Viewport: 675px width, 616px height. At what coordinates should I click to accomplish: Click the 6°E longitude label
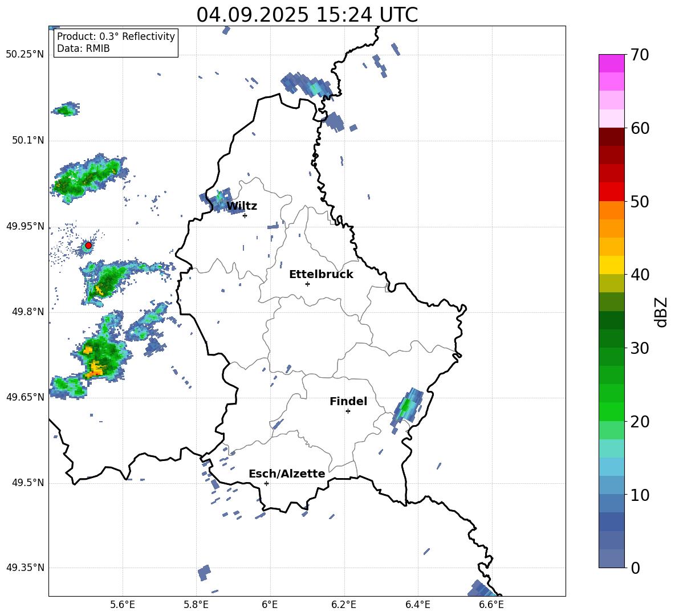pos(270,605)
